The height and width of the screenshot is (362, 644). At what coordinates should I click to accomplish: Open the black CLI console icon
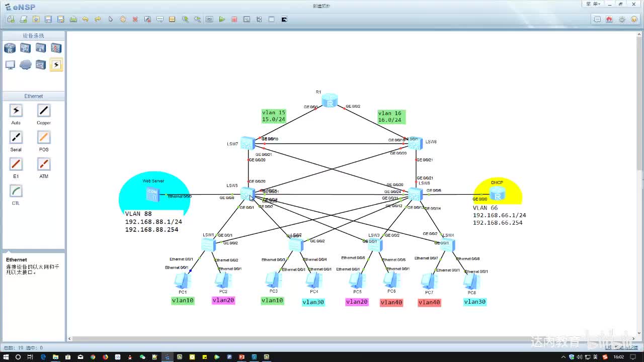pyautogui.click(x=284, y=19)
